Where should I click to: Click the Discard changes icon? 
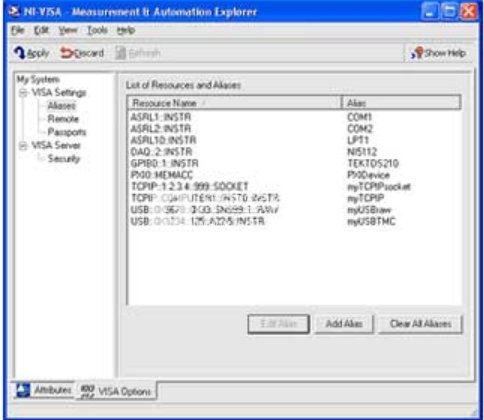click(67, 53)
